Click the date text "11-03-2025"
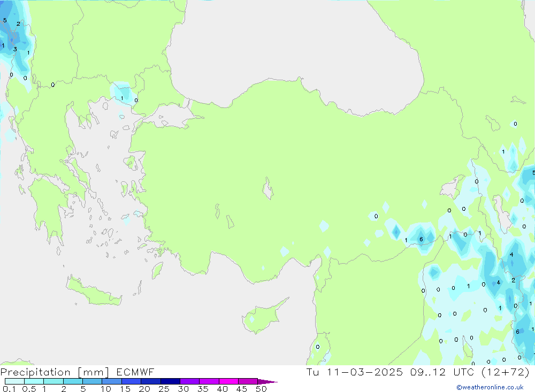 365,372
